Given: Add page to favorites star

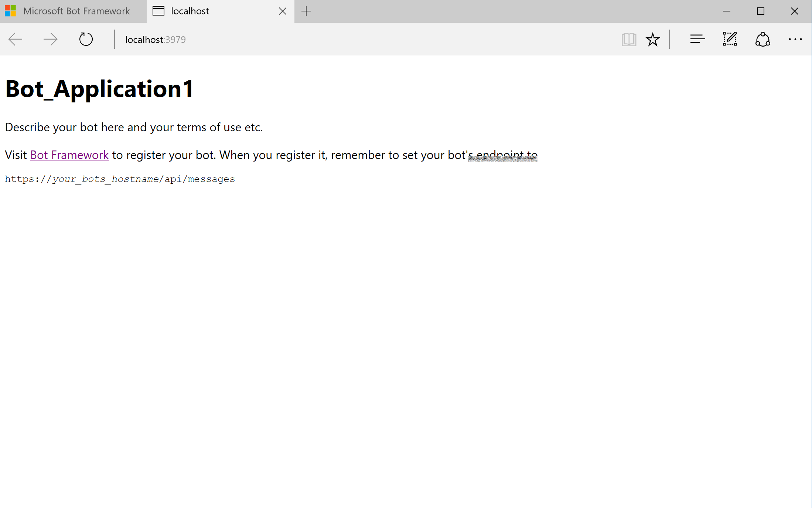Looking at the screenshot, I should (x=653, y=39).
